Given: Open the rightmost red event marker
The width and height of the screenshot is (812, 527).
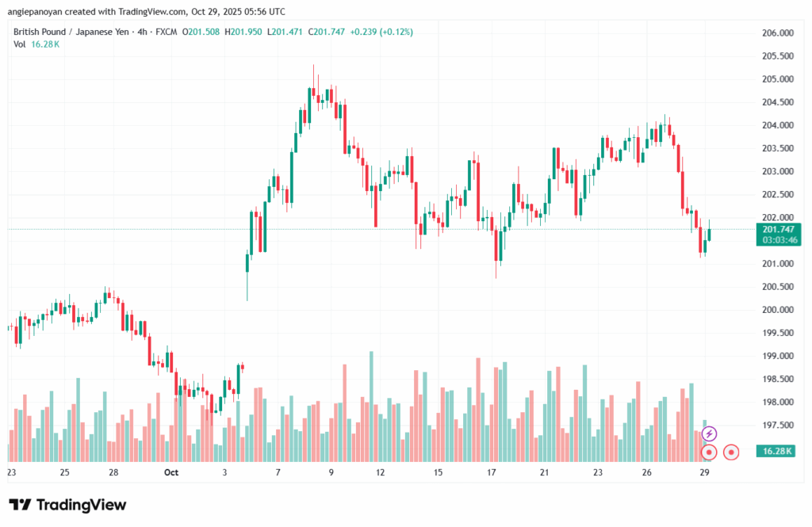Looking at the screenshot, I should [x=732, y=453].
